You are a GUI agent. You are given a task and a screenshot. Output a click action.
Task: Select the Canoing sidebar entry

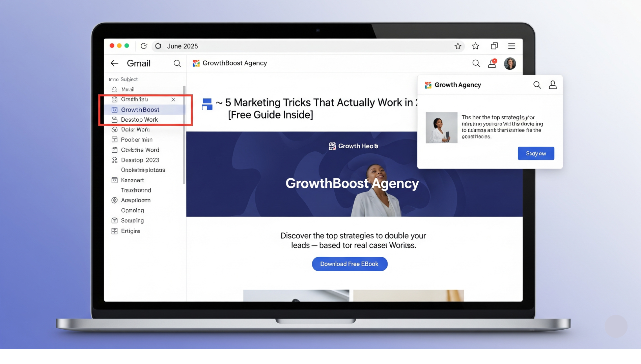(x=132, y=210)
